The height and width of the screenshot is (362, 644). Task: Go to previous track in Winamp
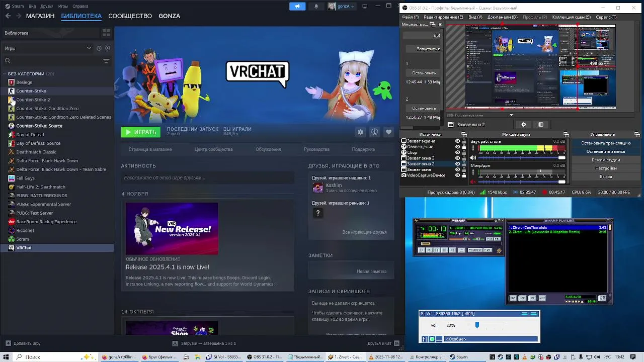click(x=422, y=250)
